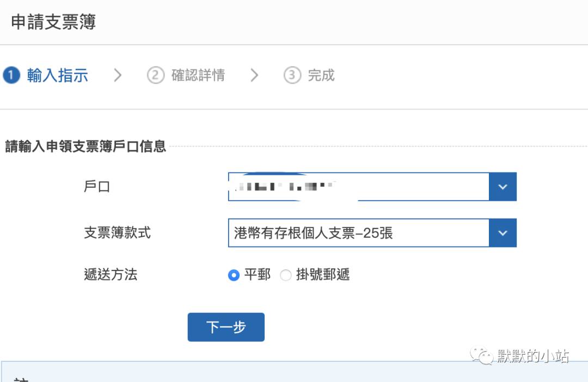
Task: Click the arrow separator before 完成
Action: pos(254,75)
